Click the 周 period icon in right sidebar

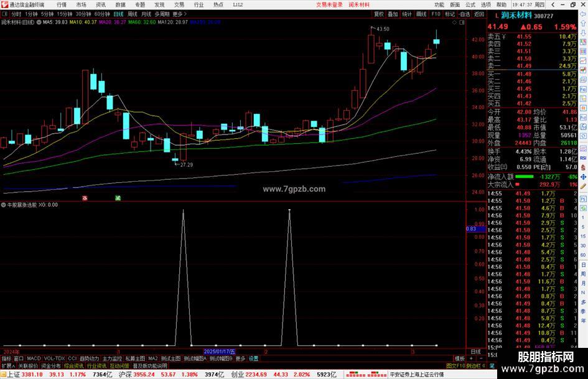(x=583, y=274)
